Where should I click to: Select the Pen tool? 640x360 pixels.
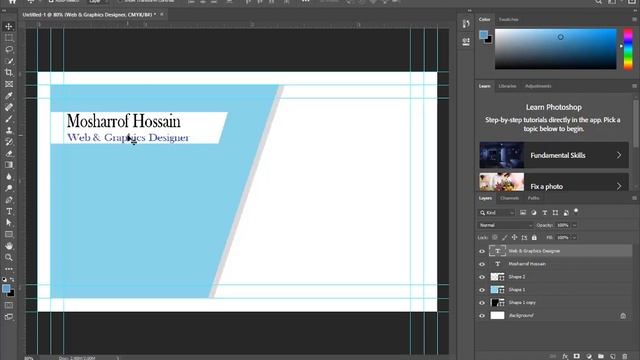coord(9,200)
